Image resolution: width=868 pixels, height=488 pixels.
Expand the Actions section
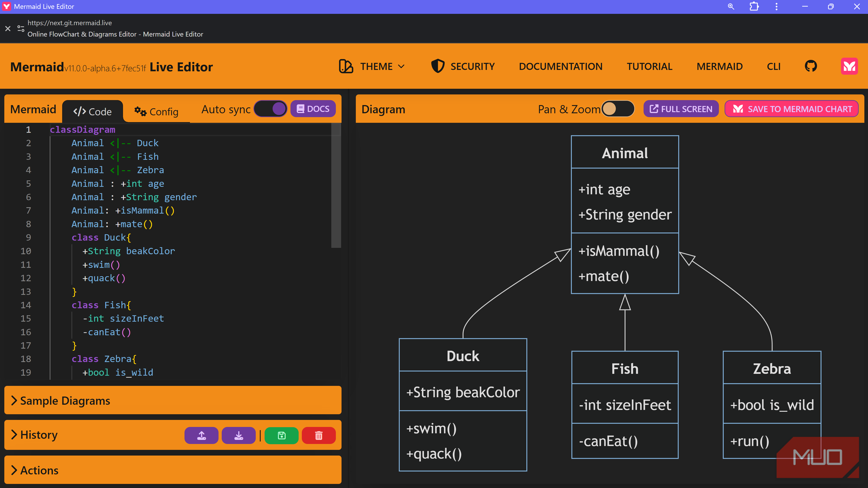172,470
